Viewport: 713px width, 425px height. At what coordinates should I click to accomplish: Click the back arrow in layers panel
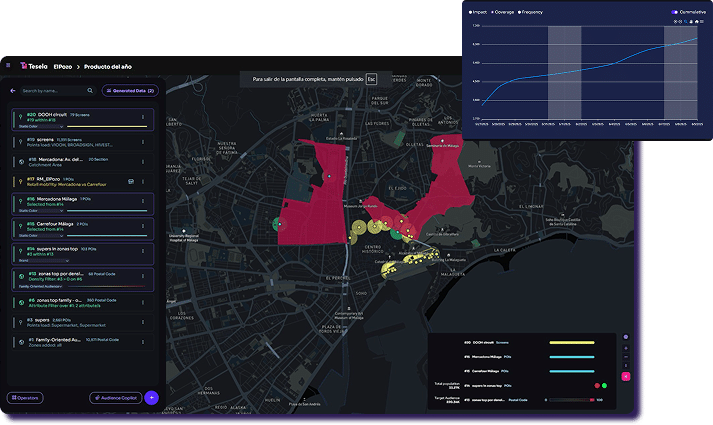[13, 90]
